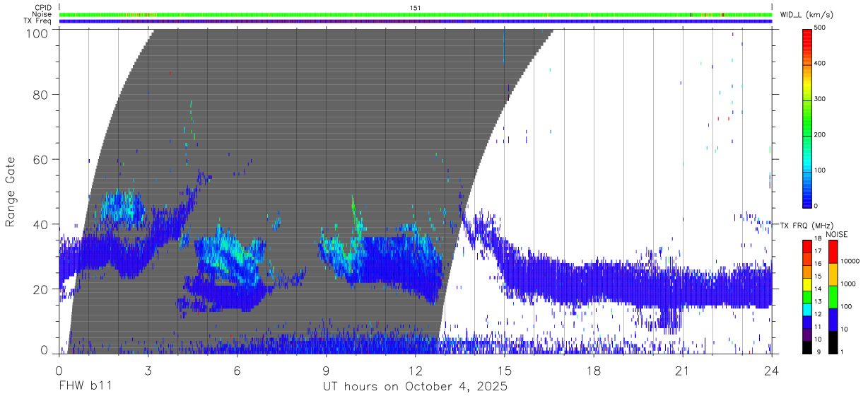Pick the black 9–10 MHz TX FRQ swatch
The height and width of the screenshot is (401, 868).
(807, 347)
